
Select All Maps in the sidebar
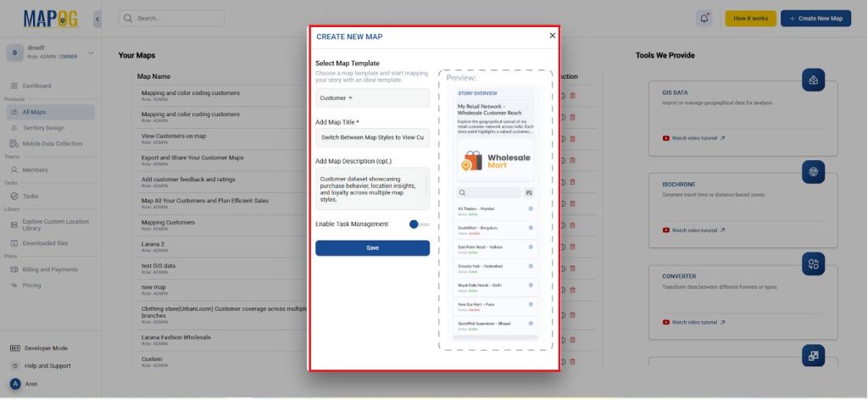coord(50,112)
